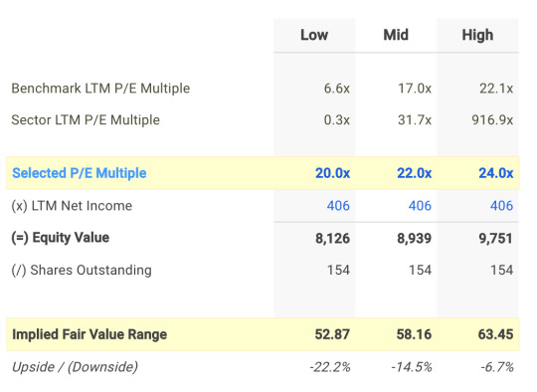Select the Benchmark LTM P/E Multiple label
This screenshot has width=537, height=392.
[x=100, y=89]
